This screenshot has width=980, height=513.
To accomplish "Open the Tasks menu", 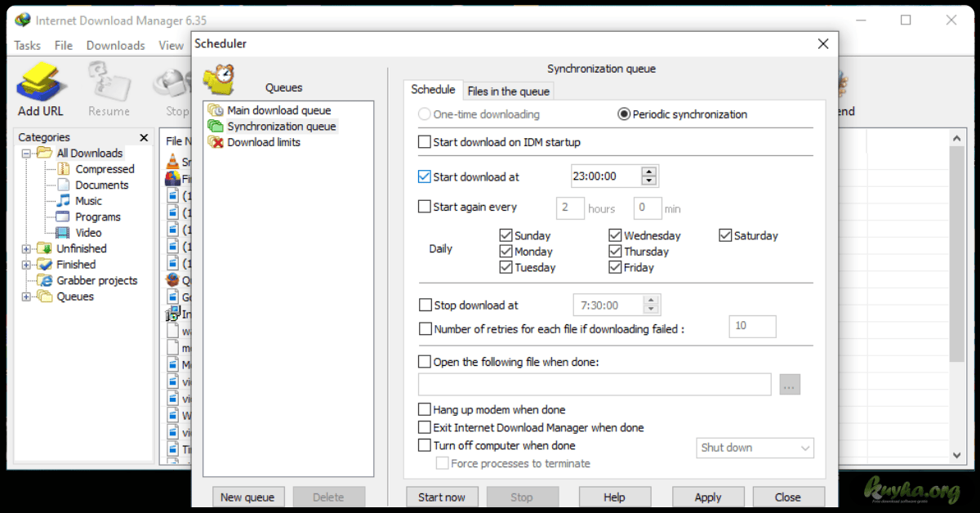I will pyautogui.click(x=28, y=46).
